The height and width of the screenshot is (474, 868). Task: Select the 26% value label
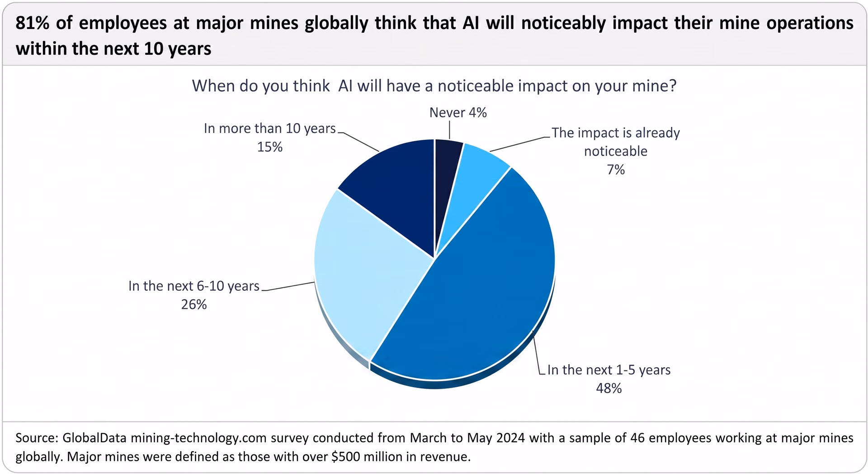(x=194, y=304)
